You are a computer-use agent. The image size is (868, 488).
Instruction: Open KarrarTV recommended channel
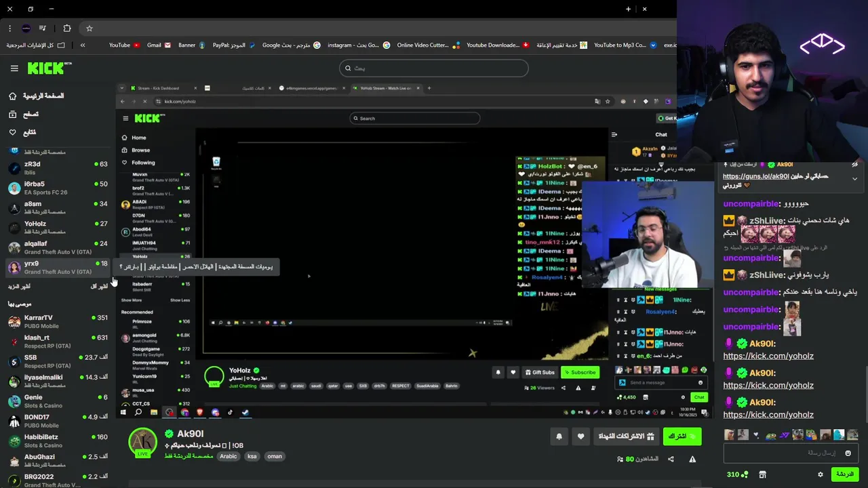[57, 321]
